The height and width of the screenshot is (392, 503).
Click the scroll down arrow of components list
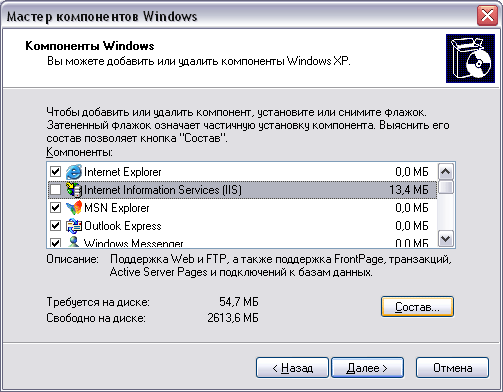tap(446, 239)
